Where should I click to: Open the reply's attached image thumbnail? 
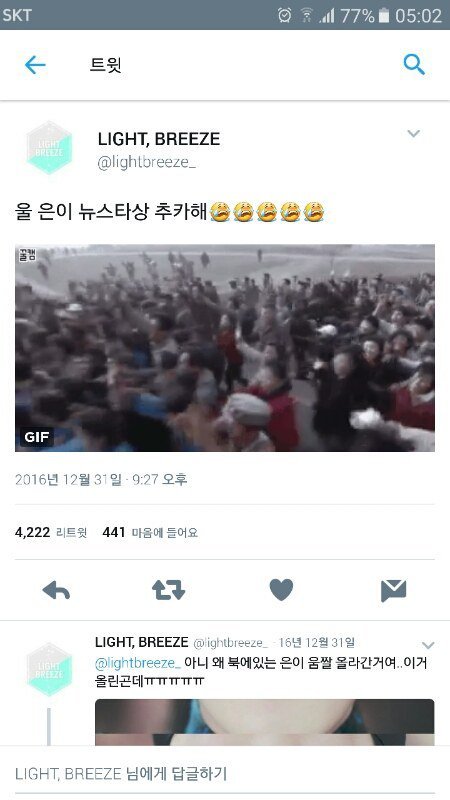tap(264, 722)
